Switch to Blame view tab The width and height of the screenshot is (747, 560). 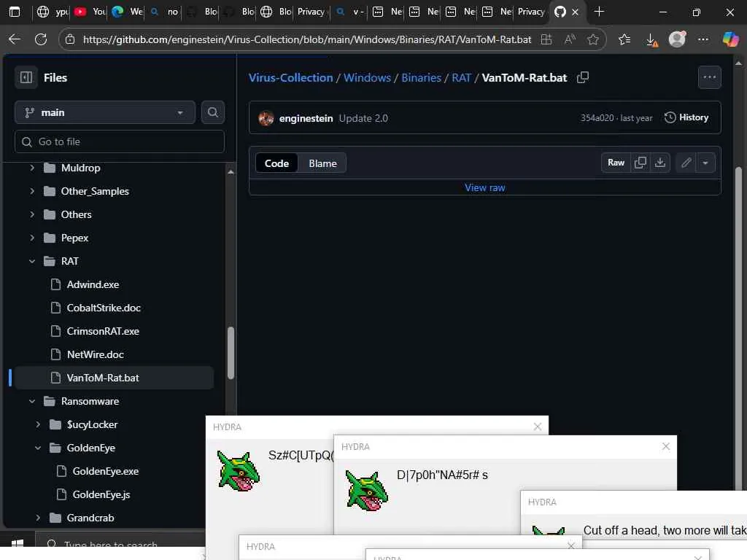[x=322, y=163]
